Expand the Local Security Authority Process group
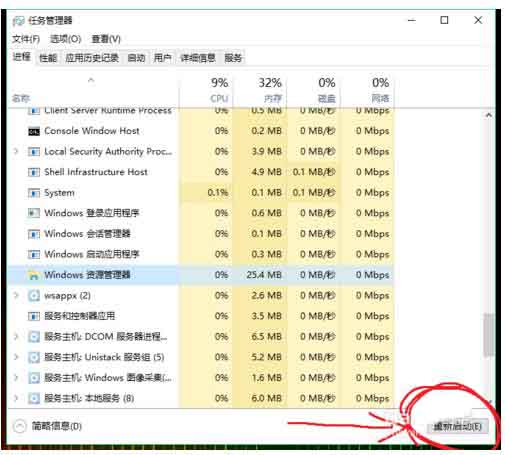This screenshot has height=455, width=505. click(16, 152)
